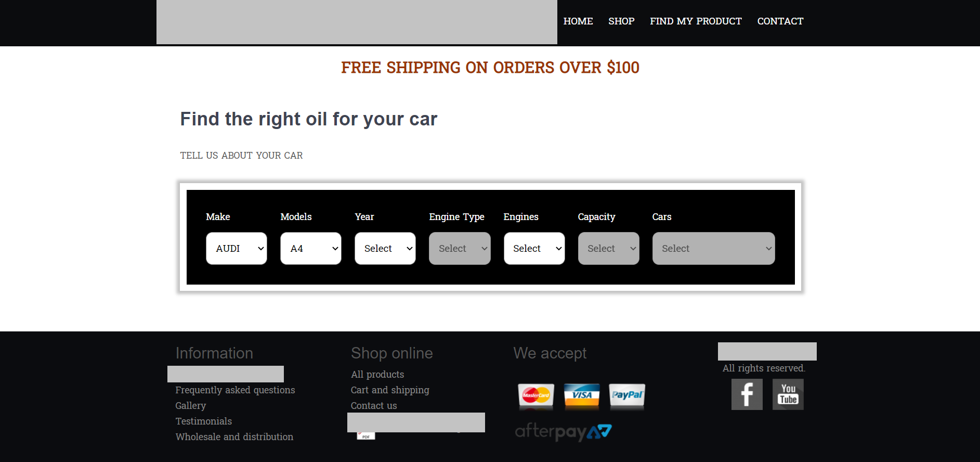Open the Contact us footer link
Screen dimensions: 980x462
coord(374,406)
